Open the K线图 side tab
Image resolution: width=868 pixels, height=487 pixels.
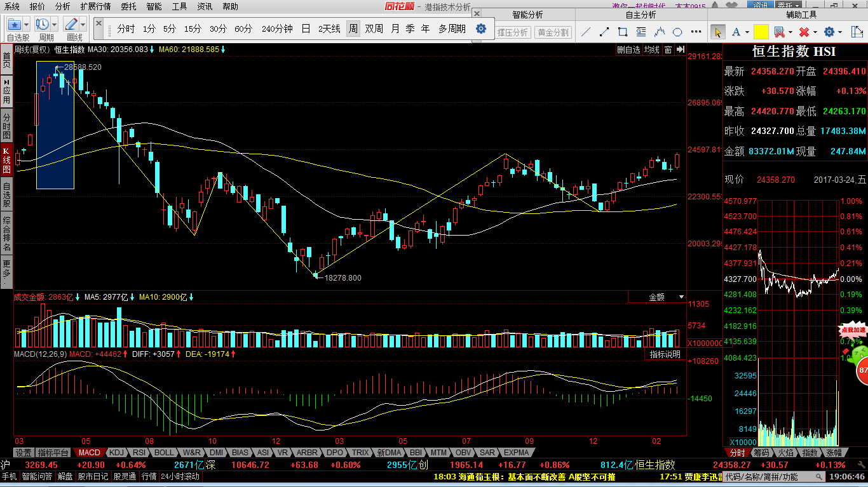click(6, 161)
